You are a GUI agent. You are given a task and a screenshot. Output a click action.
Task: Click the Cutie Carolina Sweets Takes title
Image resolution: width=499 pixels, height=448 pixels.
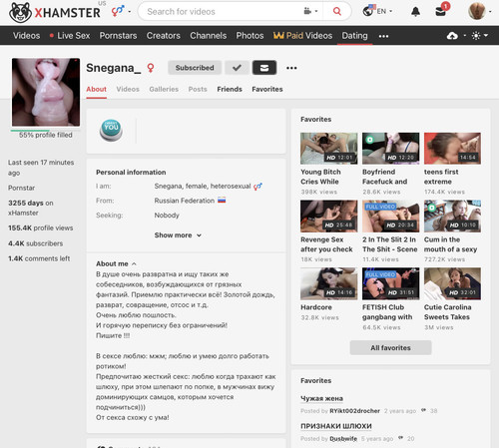(x=447, y=312)
